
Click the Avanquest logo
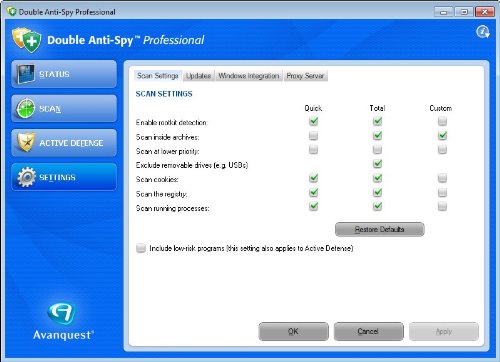tap(63, 321)
